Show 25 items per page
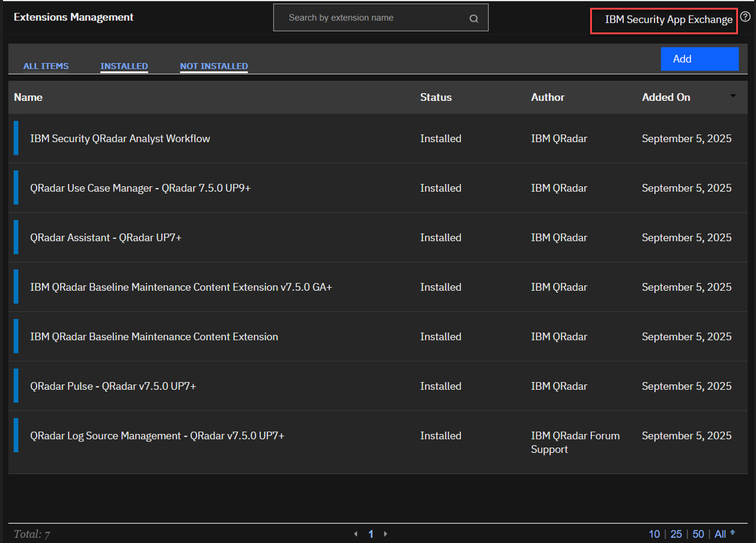This screenshot has width=756, height=543. pyautogui.click(x=676, y=534)
